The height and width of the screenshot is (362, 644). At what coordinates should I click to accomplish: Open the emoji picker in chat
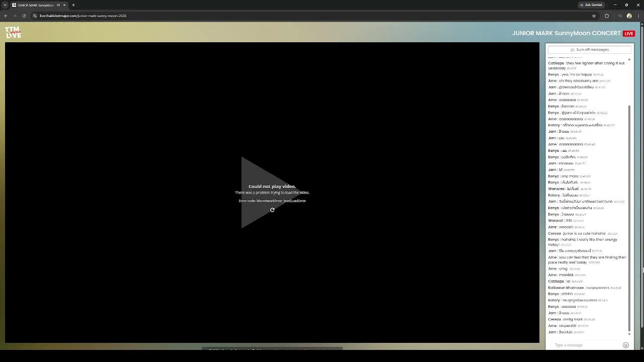626,345
